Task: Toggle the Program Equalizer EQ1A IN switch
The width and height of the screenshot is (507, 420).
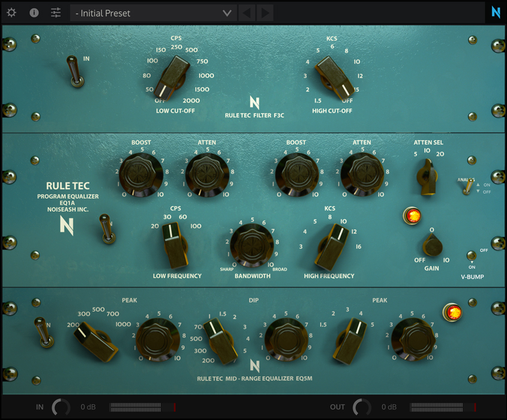Action: [107, 228]
